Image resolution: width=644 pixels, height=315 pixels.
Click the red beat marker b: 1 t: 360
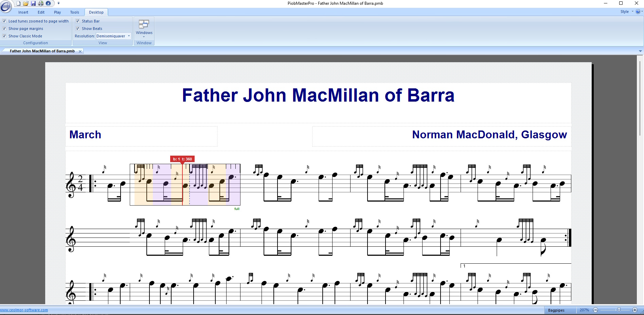pyautogui.click(x=182, y=159)
